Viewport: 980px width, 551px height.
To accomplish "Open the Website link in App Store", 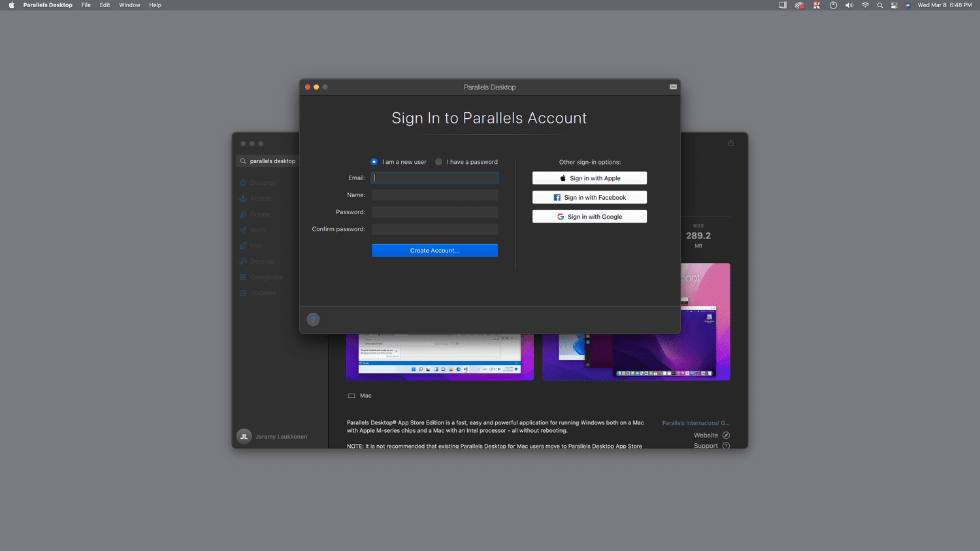I will click(711, 435).
